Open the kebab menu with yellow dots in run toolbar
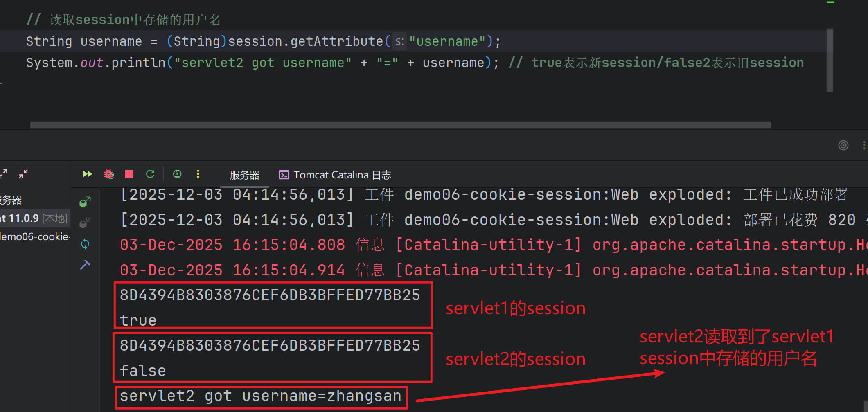 point(198,174)
